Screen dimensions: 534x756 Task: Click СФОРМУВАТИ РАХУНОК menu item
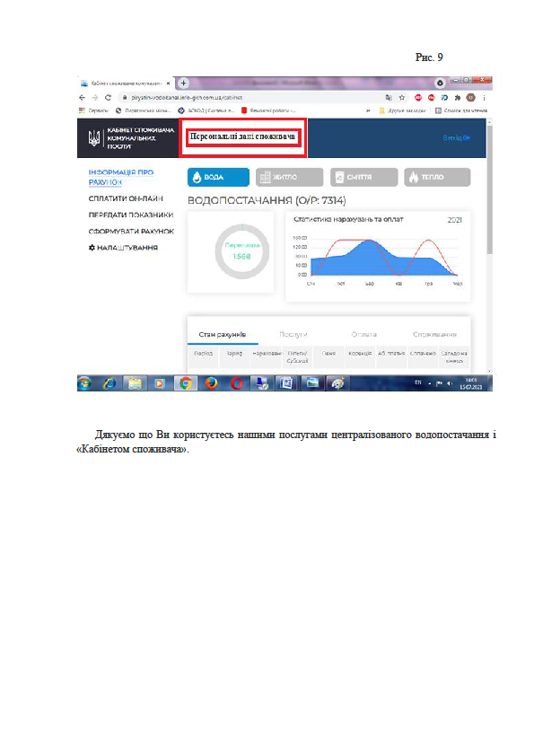point(131,231)
